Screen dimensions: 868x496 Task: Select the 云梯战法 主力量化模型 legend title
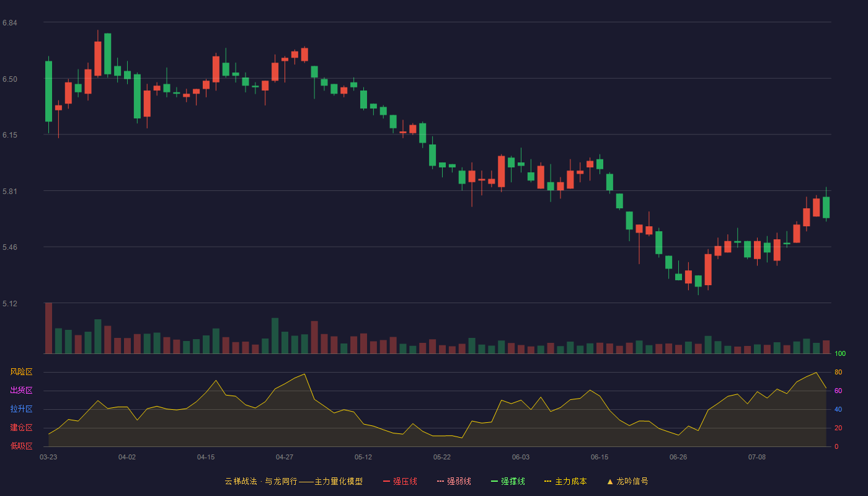coord(294,481)
